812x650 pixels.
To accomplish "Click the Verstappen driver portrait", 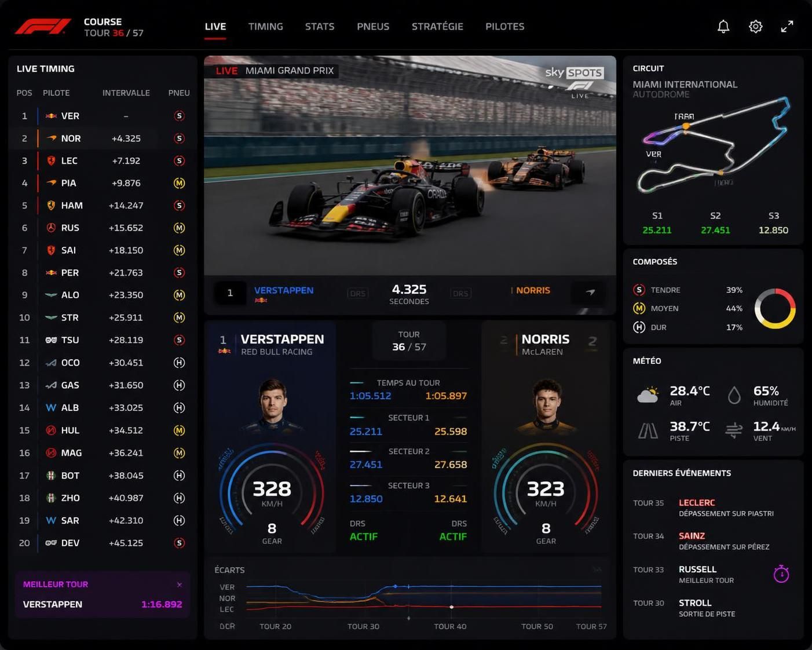I will point(272,406).
